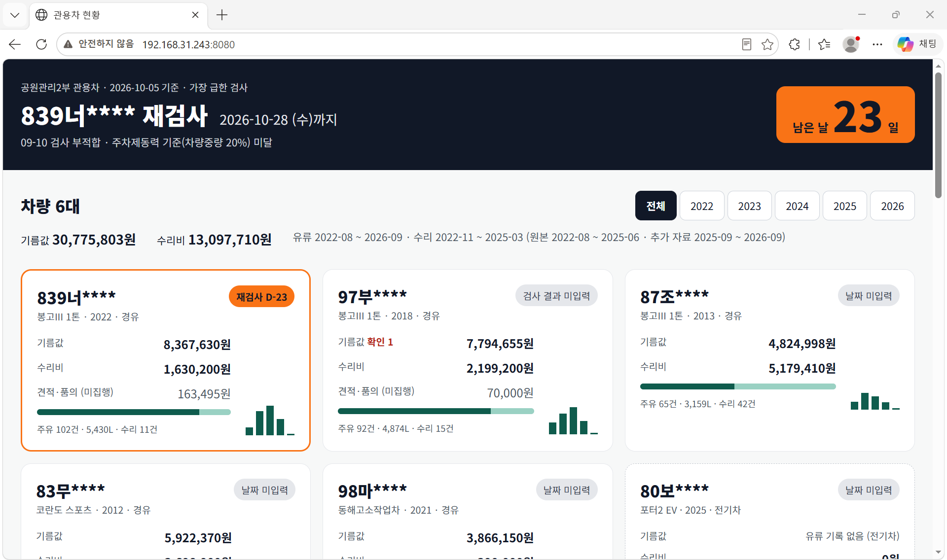
Task: Click the 87조 card progress bar
Action: 738,386
